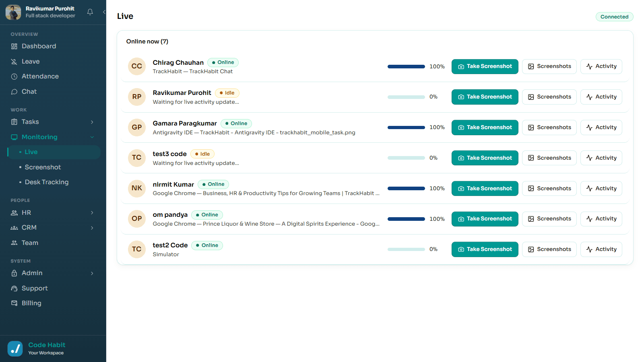
Task: Click the Dashboard grid icon
Action: [x=14, y=46]
